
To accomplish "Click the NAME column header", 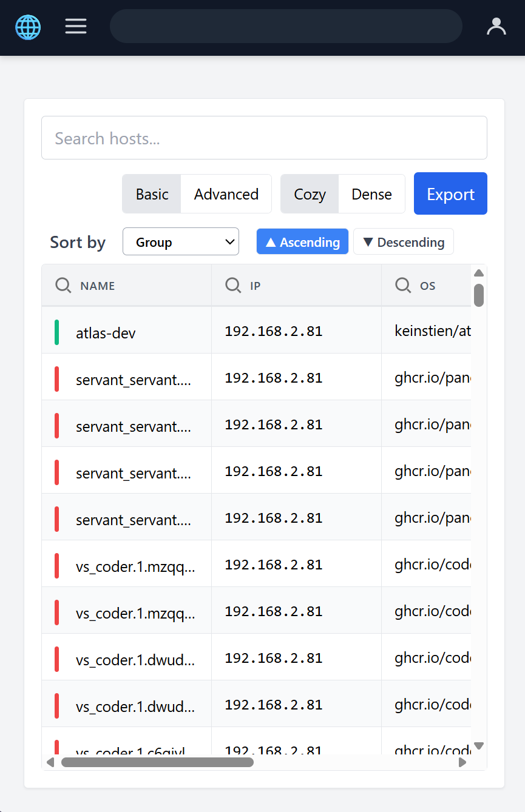I will click(127, 285).
